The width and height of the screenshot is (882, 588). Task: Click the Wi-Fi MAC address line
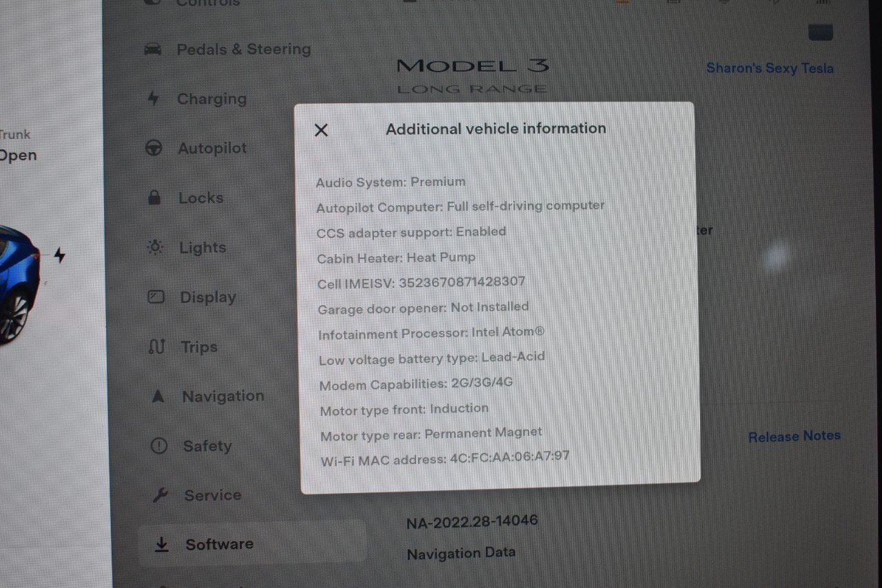[445, 459]
